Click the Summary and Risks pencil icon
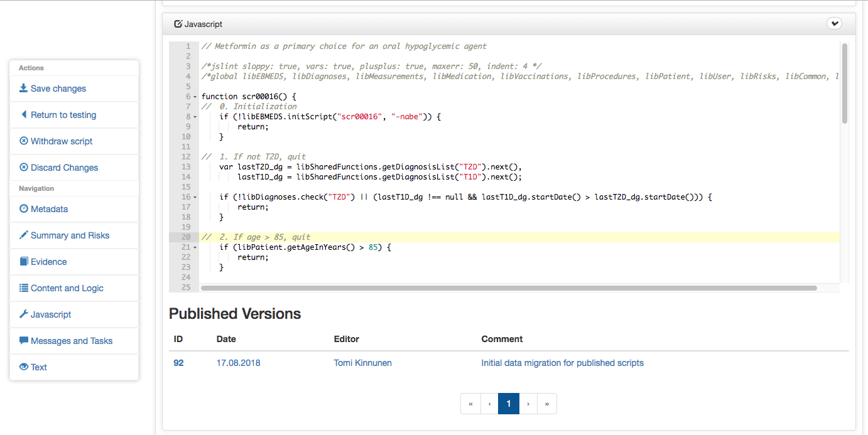 click(24, 235)
